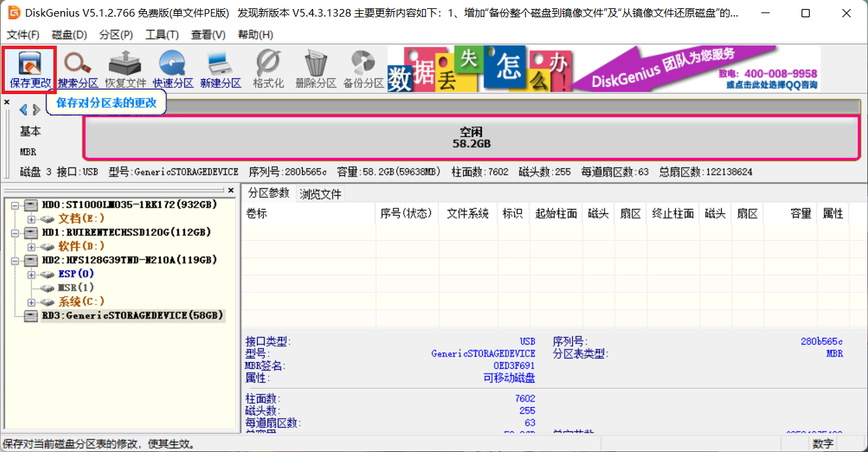Click the 文件系统 column header
868x452 pixels.
pyautogui.click(x=468, y=213)
